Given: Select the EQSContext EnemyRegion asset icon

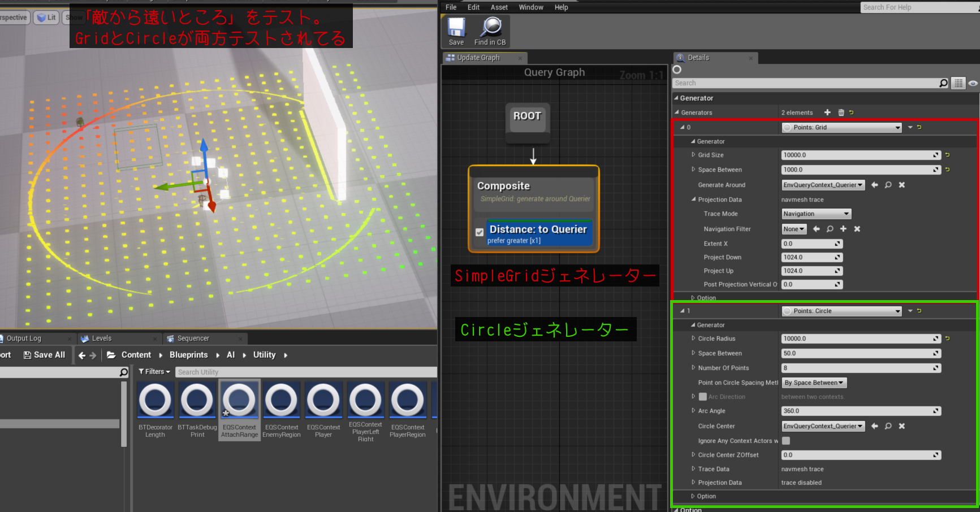Looking at the screenshot, I should (281, 402).
